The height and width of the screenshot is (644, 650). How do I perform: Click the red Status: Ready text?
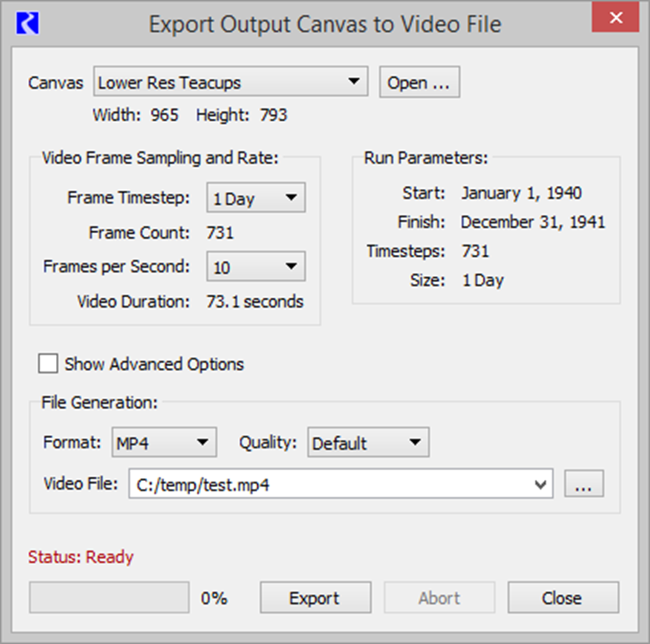[x=81, y=557]
